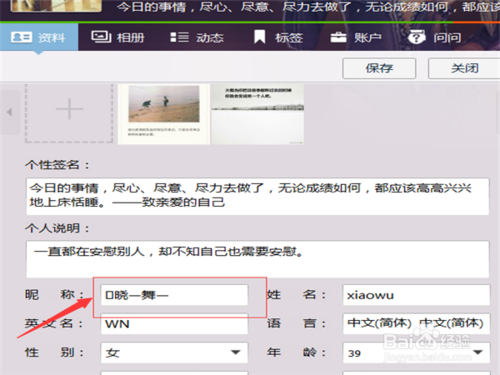Focus the 姓名 field containing xiaowu

(x=416, y=295)
